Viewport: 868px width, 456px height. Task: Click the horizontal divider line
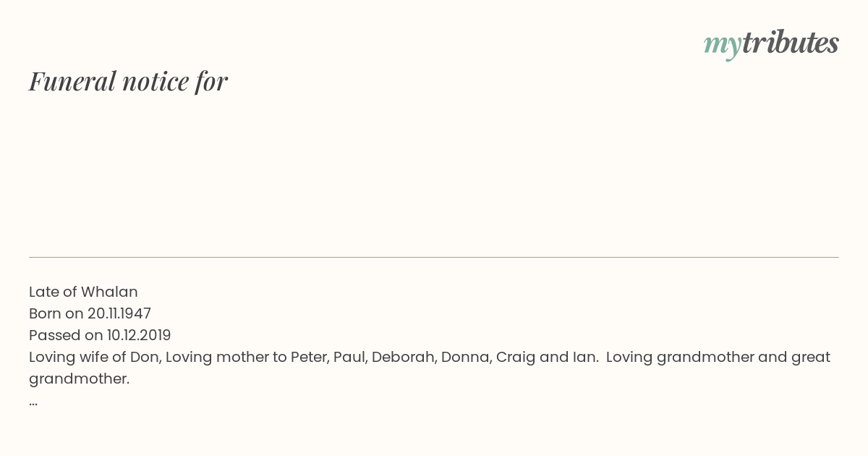click(x=434, y=257)
